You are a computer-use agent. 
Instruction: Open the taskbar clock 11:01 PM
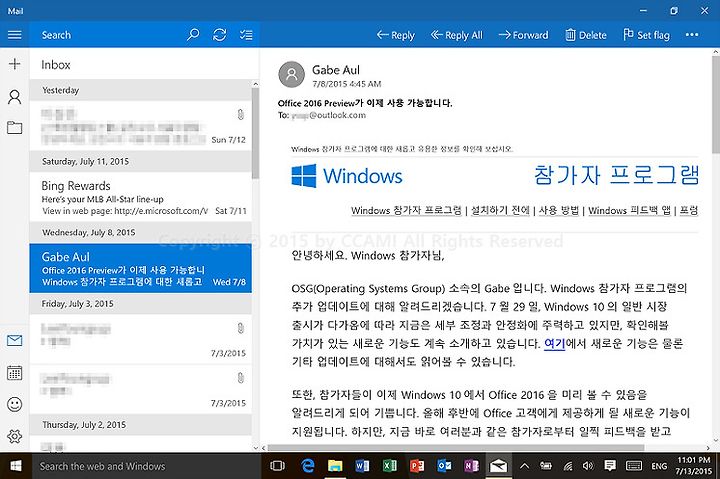[693, 465]
